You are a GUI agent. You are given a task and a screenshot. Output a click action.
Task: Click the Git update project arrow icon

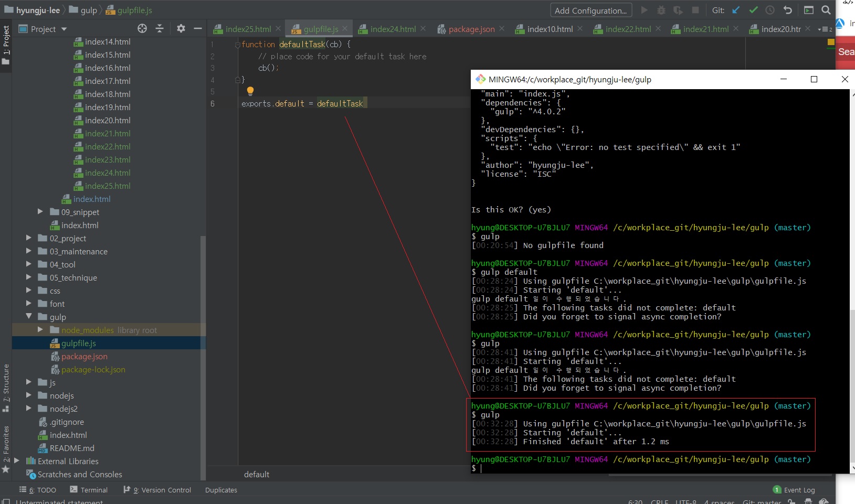coord(736,10)
